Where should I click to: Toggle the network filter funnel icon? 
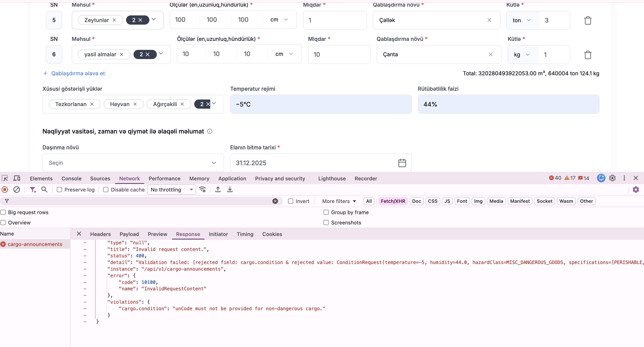[32, 190]
